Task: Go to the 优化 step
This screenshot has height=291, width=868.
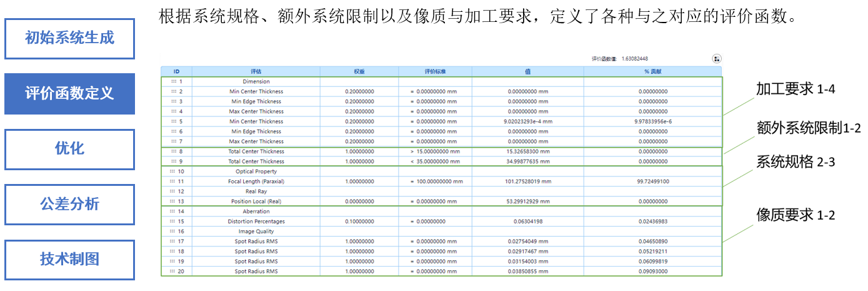Action: pyautogui.click(x=69, y=149)
